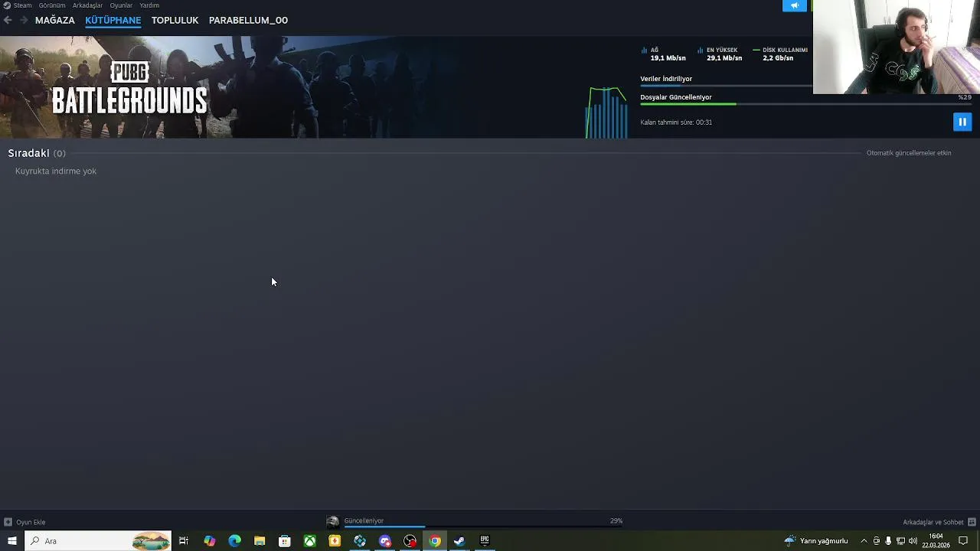Viewport: 980px width, 551px height.
Task: Click the friends chat grid icon
Action: (972, 522)
